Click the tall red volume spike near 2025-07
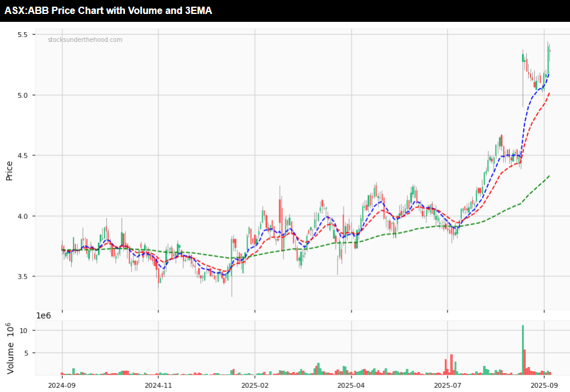Screen dimensions: 570x392 click(x=451, y=364)
